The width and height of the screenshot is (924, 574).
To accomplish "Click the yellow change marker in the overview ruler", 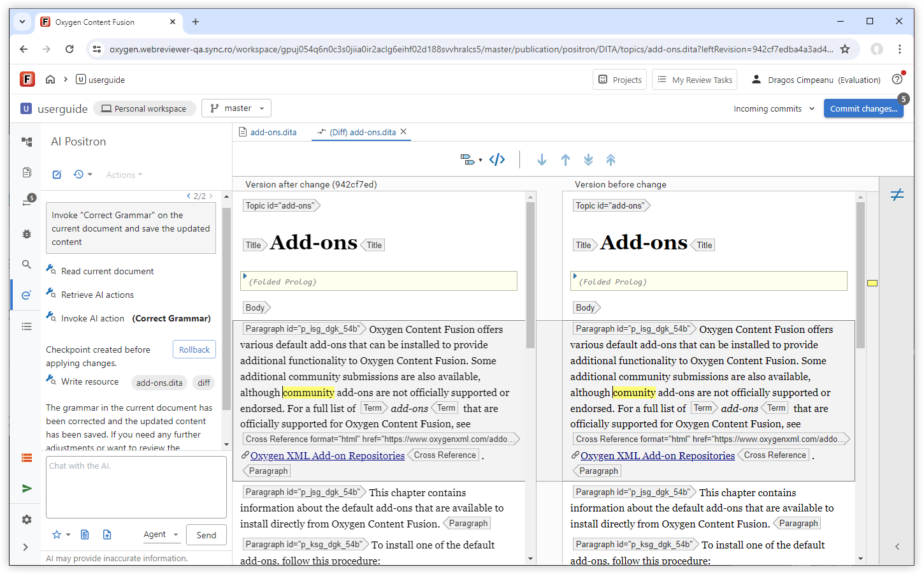I will pyautogui.click(x=872, y=283).
